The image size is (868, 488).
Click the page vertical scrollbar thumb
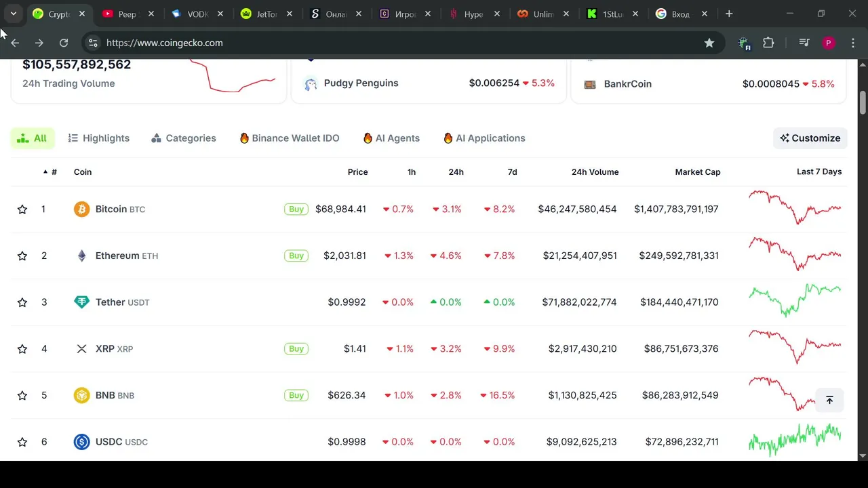[x=863, y=102]
